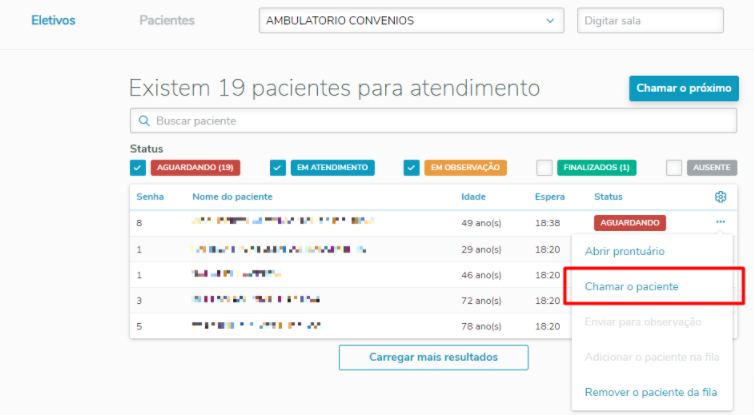The height and width of the screenshot is (415, 754).
Task: Switch to the Pacientes tab
Action: [x=167, y=21]
